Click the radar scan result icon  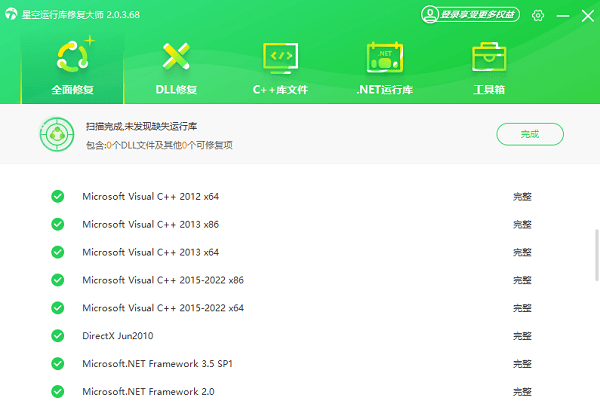[56, 134]
